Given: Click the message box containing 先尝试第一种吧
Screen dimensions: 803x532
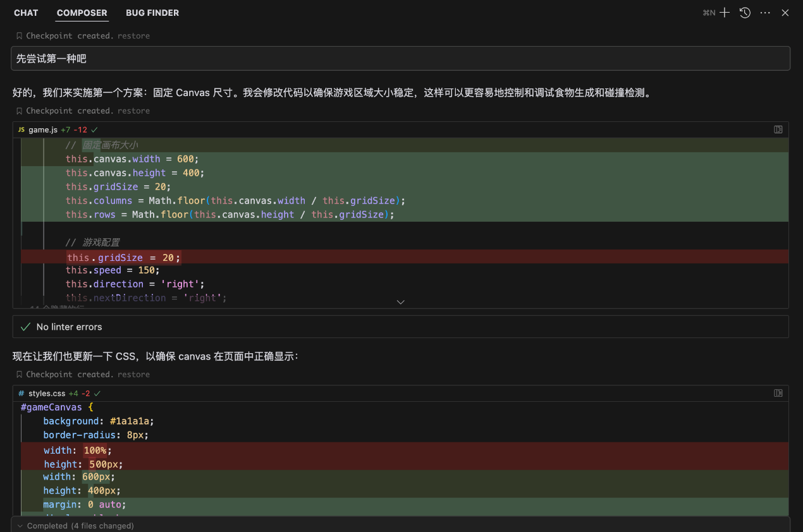Looking at the screenshot, I should pyautogui.click(x=400, y=58).
